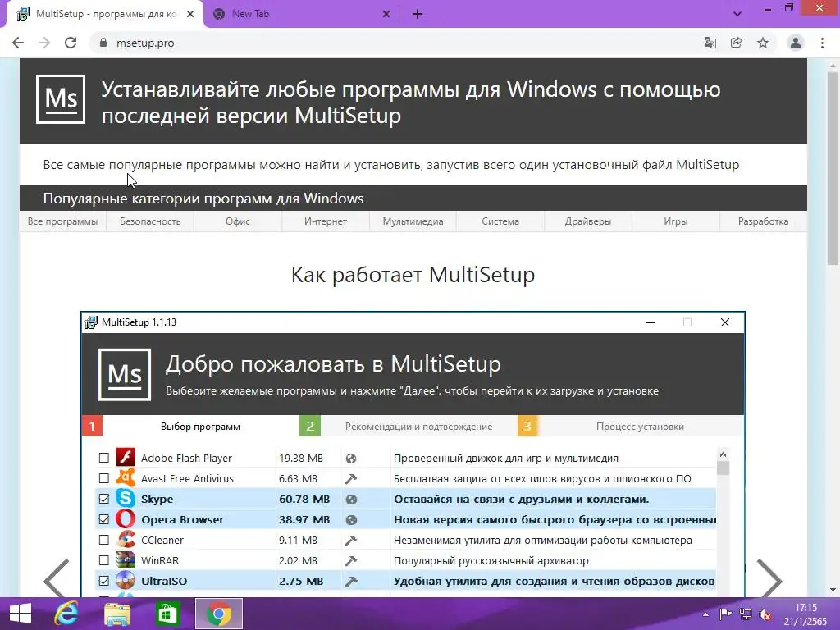Click the Avast Free Antivirus icon
The width and height of the screenshot is (840, 630).
pyautogui.click(x=126, y=478)
